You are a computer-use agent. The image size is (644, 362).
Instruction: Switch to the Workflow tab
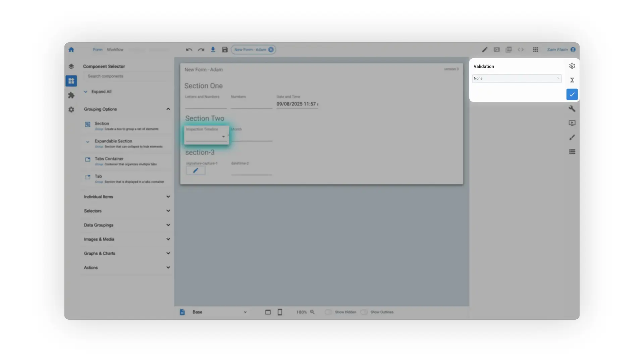115,49
